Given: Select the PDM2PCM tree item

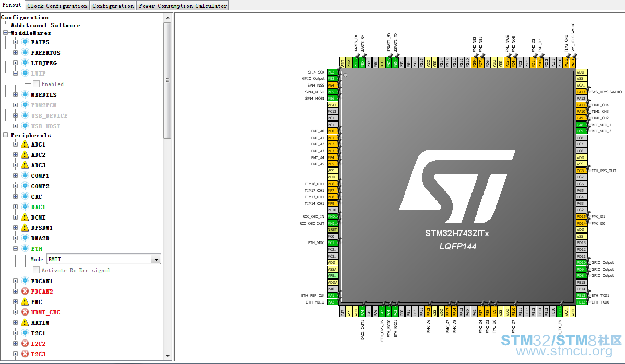Looking at the screenshot, I should [44, 105].
